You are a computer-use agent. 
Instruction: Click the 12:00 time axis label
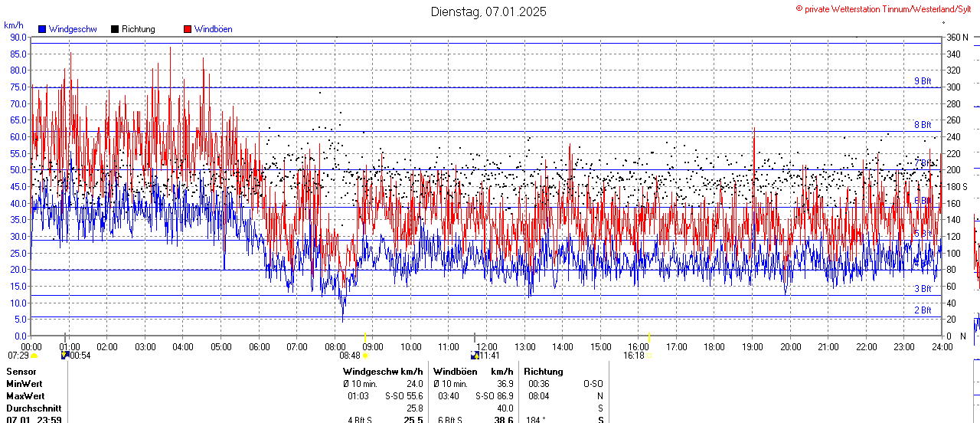[487, 346]
